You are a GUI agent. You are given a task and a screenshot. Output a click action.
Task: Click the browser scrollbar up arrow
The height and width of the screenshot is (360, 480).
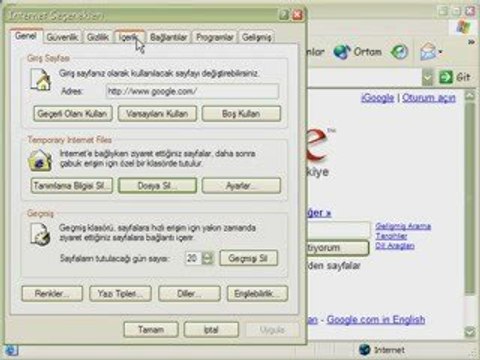(x=470, y=96)
